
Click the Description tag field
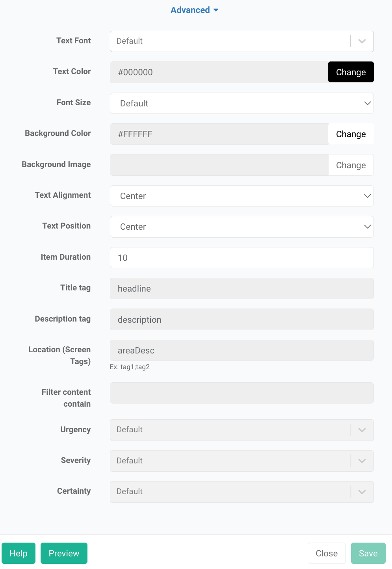(242, 320)
